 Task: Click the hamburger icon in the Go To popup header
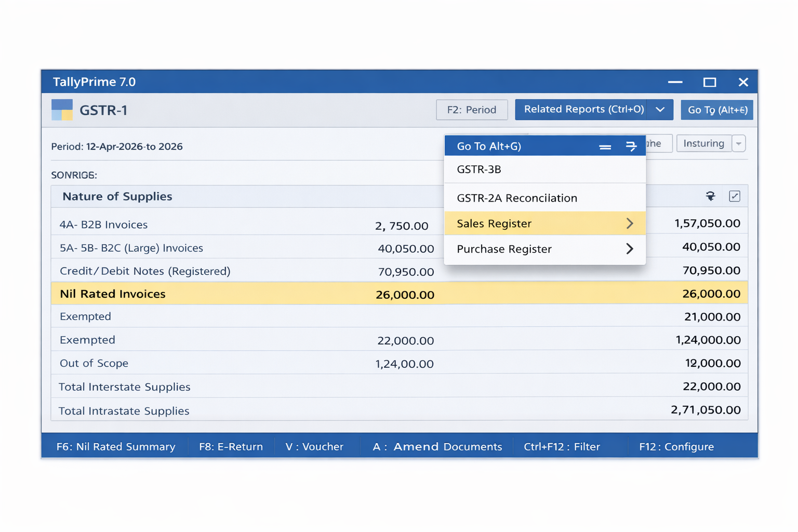605,147
